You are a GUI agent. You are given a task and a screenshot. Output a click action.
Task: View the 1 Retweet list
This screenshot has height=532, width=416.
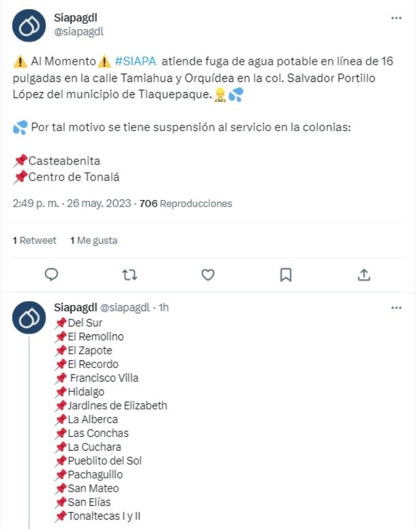coord(34,240)
